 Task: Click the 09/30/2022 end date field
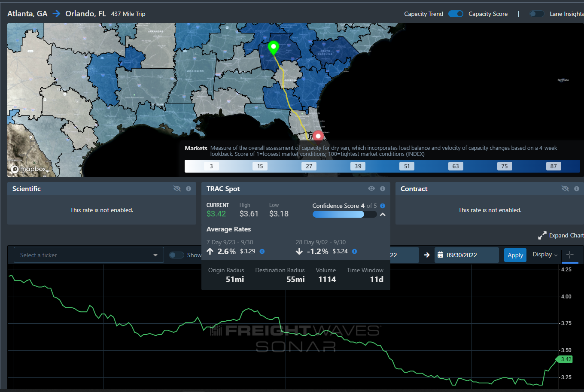(467, 255)
